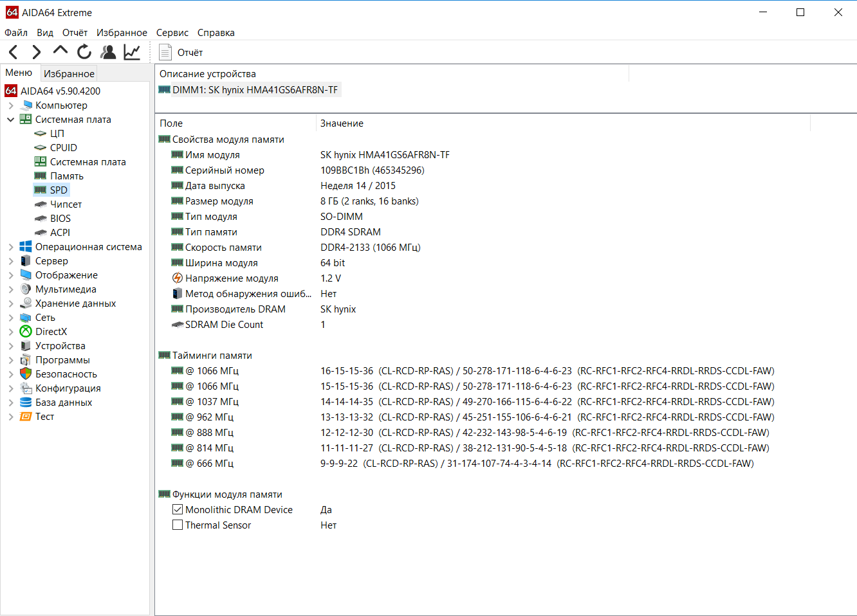Collapse the Системная плата tree node
This screenshot has height=616, width=857.
click(x=11, y=120)
